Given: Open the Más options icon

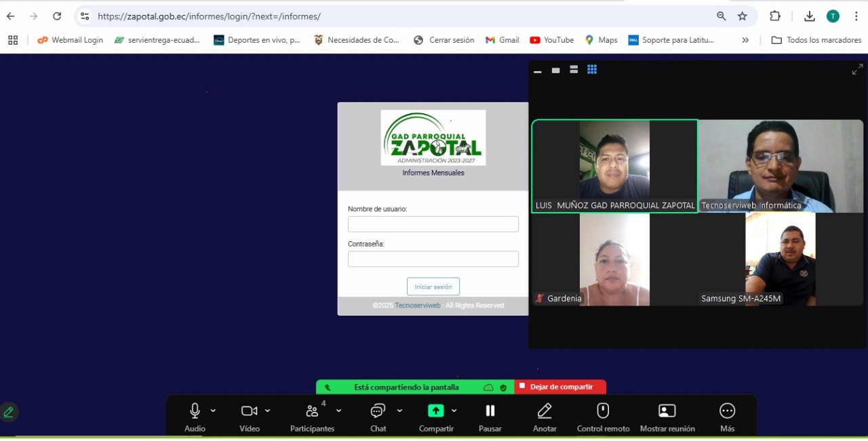Looking at the screenshot, I should point(727,411).
